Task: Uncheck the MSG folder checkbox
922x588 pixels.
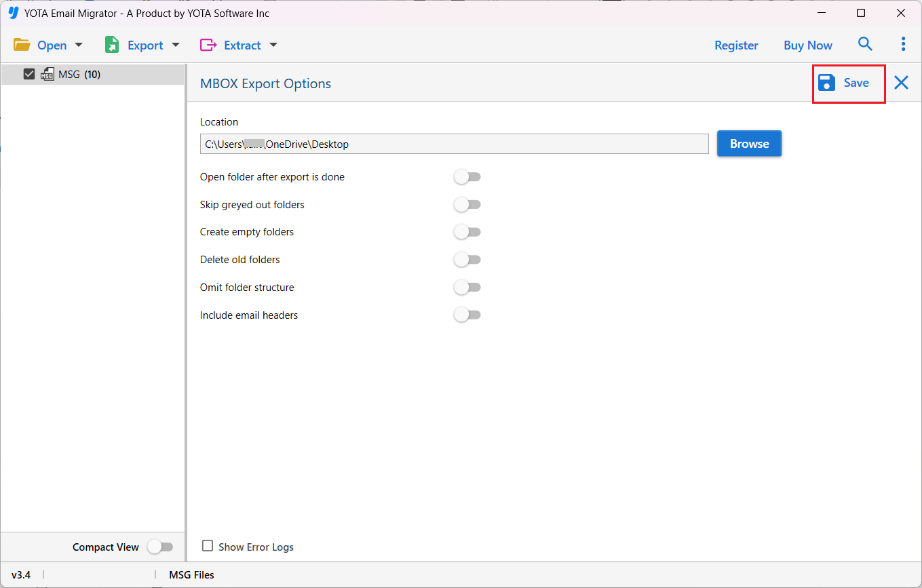Action: [29, 75]
